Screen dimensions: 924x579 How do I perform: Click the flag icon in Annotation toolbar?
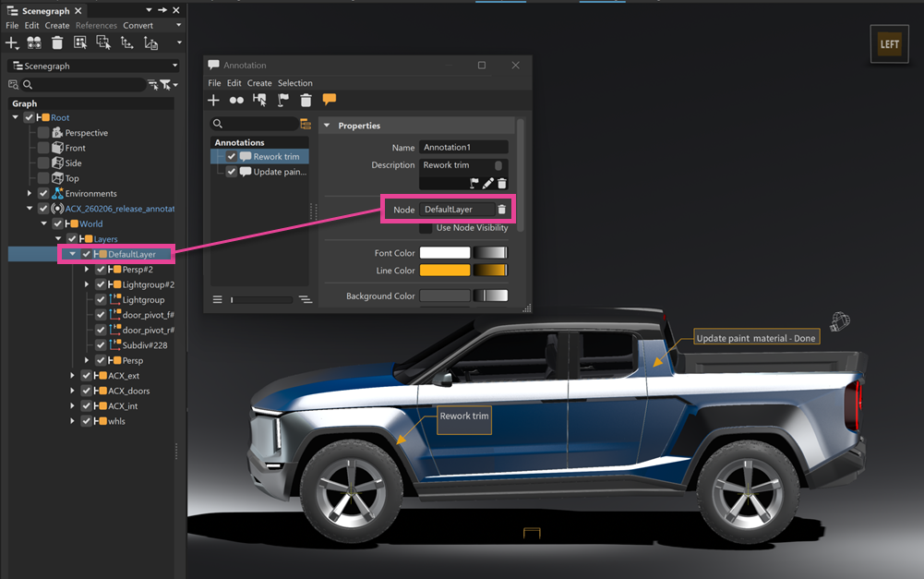click(x=282, y=101)
